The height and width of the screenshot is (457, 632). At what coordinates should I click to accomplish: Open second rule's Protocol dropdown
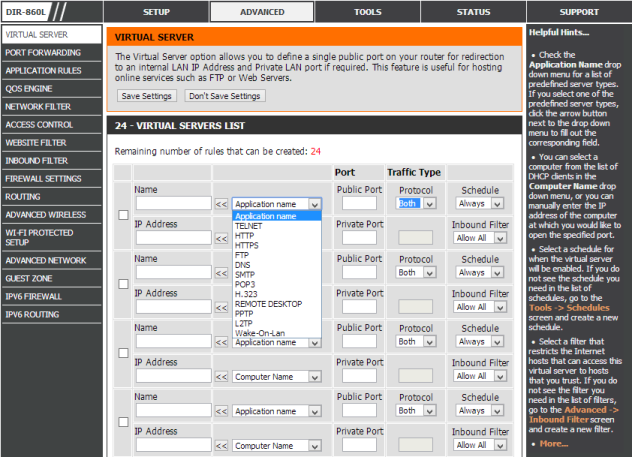pyautogui.click(x=416, y=272)
